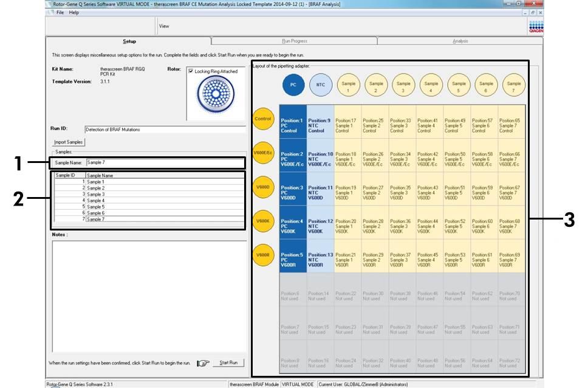The height and width of the screenshot is (388, 588).
Task: Click the pointing hand icon beside Start Run
Action: point(203,363)
